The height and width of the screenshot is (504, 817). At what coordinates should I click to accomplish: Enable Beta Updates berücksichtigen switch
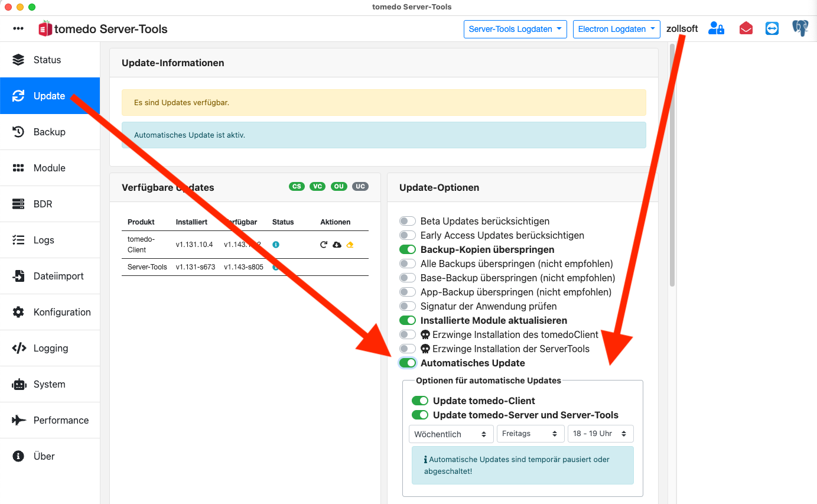[x=408, y=221]
